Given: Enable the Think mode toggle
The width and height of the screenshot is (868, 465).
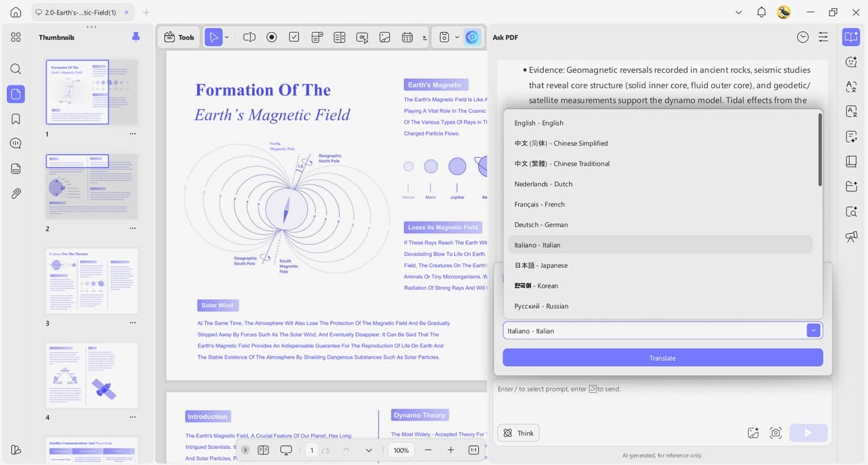Looking at the screenshot, I should click(519, 433).
